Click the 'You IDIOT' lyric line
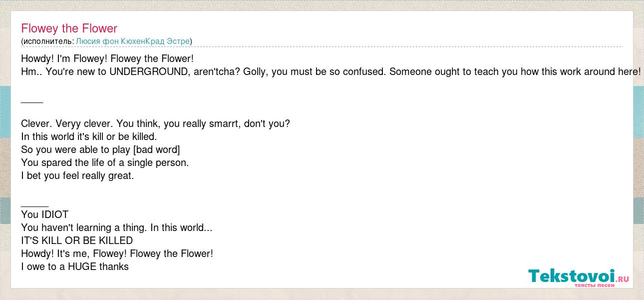644x300 pixels. point(44,214)
